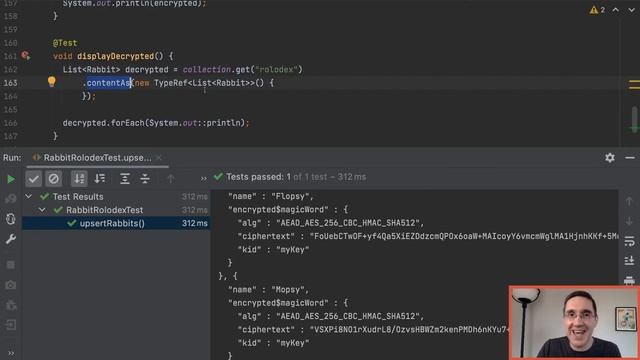Toggle auto-test in the Run sidebar
640x360 pixels.
pyautogui.click(x=11, y=219)
